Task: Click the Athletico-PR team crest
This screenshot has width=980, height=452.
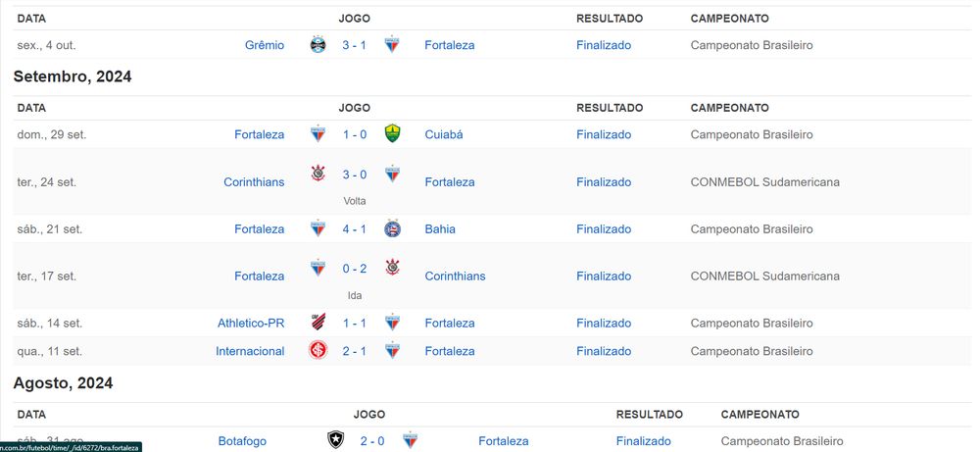Action: [x=318, y=323]
